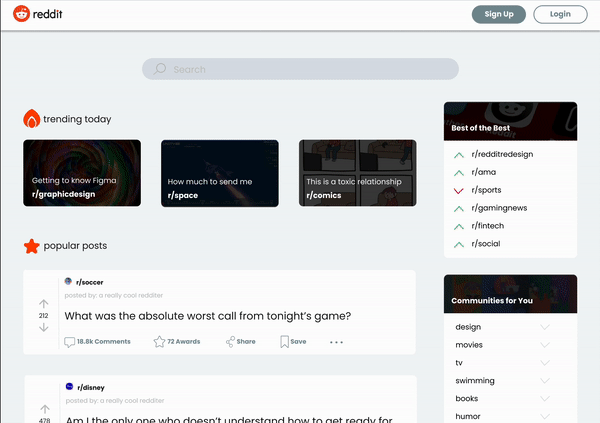Upvote the r/soccer post
The width and height of the screenshot is (600, 423).
(x=44, y=304)
